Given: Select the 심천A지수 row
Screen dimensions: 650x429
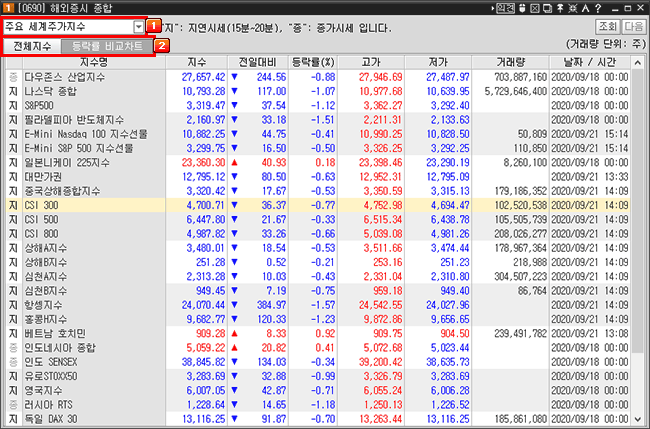Looking at the screenshot, I should click(x=318, y=276).
